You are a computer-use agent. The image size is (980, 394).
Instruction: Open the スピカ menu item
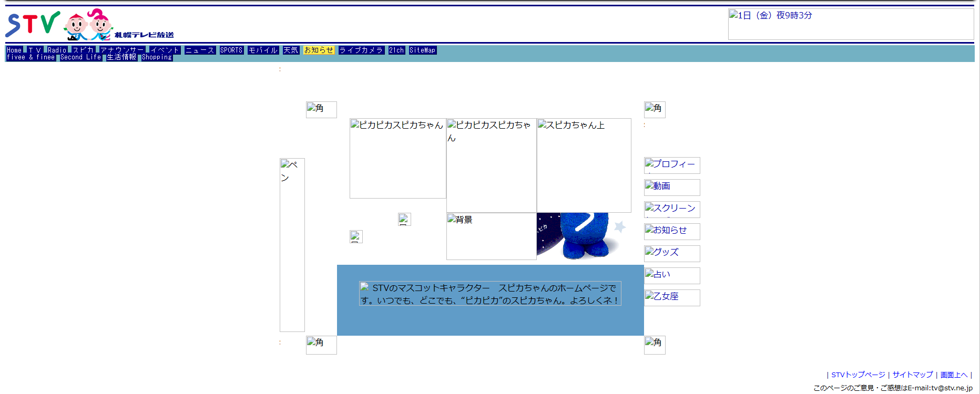[x=83, y=50]
